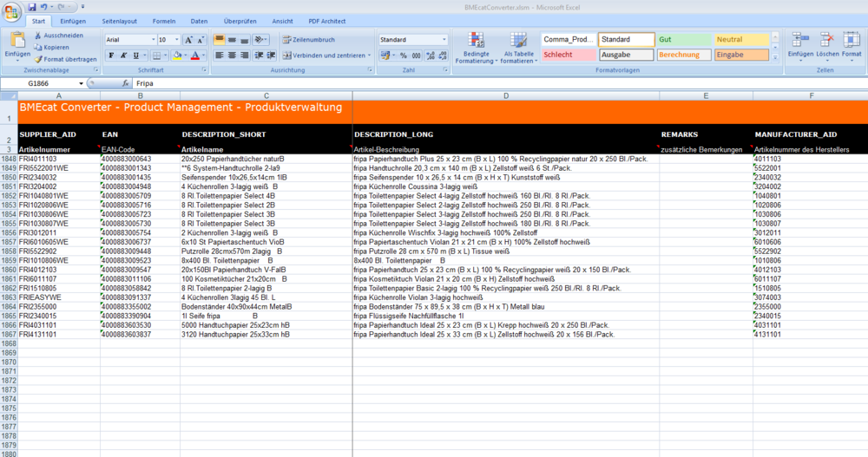The width and height of the screenshot is (868, 457).
Task: Click the percent style icon
Action: [x=404, y=55]
